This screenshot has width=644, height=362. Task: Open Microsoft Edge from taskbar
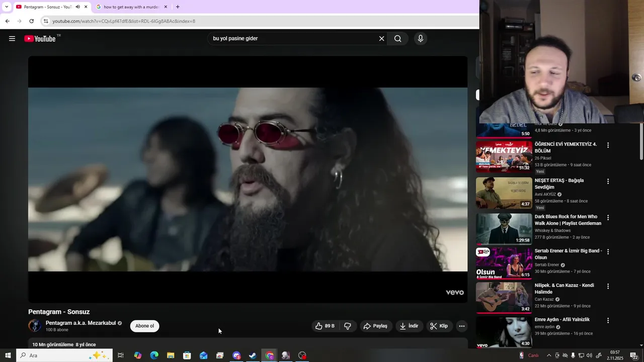154,355
